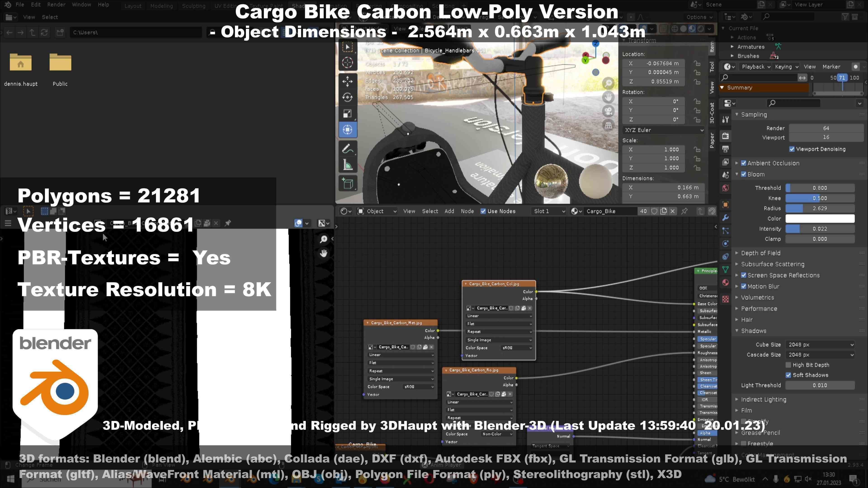Open the File menu
This screenshot has width=868, height=488.
tap(19, 5)
